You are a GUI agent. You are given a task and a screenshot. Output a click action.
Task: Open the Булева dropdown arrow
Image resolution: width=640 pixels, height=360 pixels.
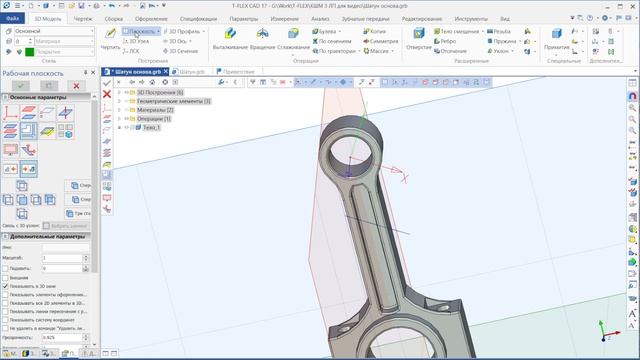click(x=340, y=31)
